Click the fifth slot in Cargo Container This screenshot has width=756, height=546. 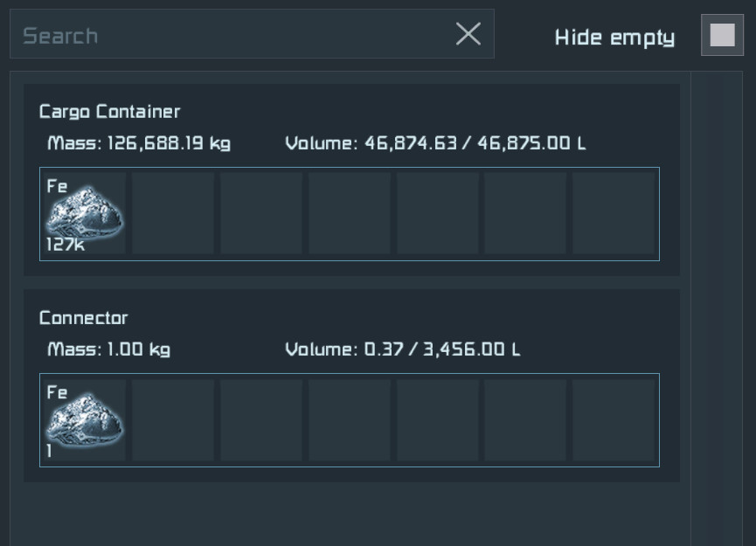pos(437,213)
